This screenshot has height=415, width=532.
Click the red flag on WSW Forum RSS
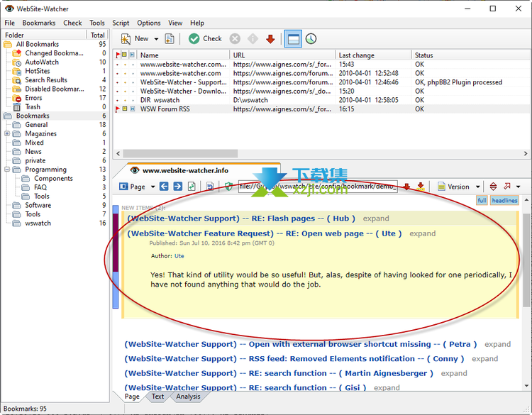click(117, 109)
